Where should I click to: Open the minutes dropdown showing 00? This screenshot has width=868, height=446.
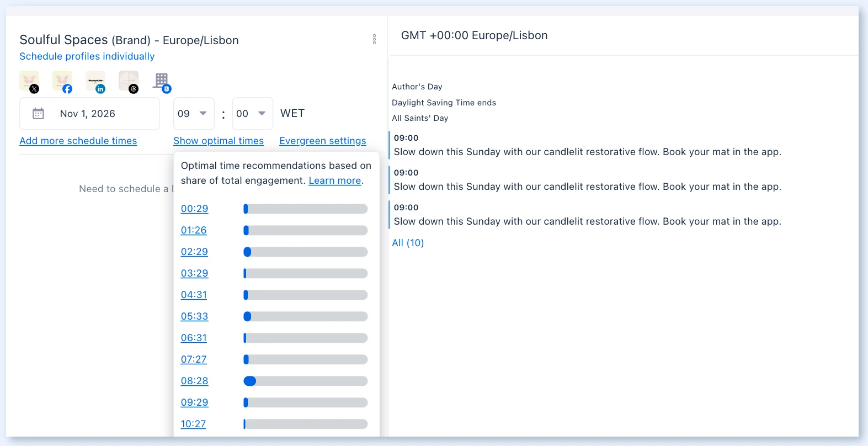tap(252, 114)
